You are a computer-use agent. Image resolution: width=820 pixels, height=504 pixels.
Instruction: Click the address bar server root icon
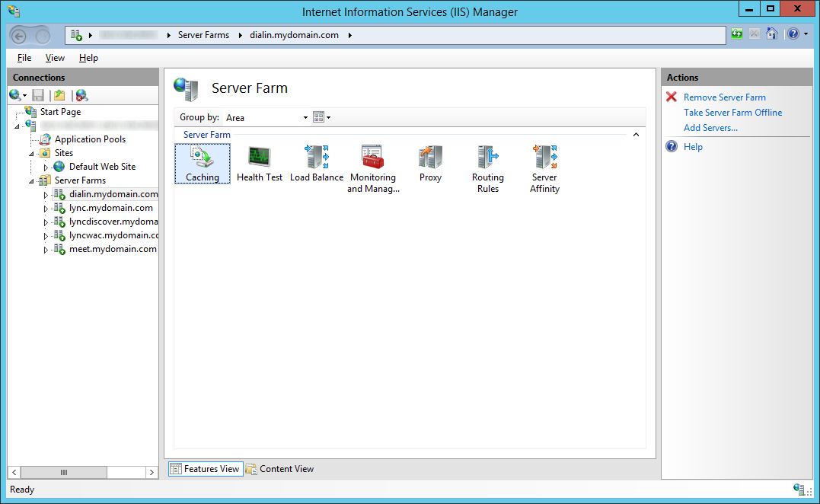pyautogui.click(x=76, y=35)
